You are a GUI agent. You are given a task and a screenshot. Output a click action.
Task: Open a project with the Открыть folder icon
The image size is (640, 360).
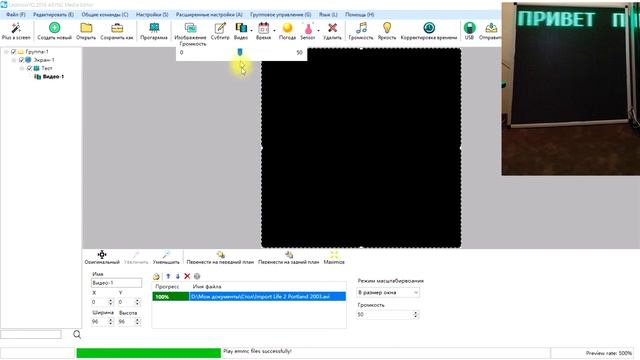coord(86,28)
